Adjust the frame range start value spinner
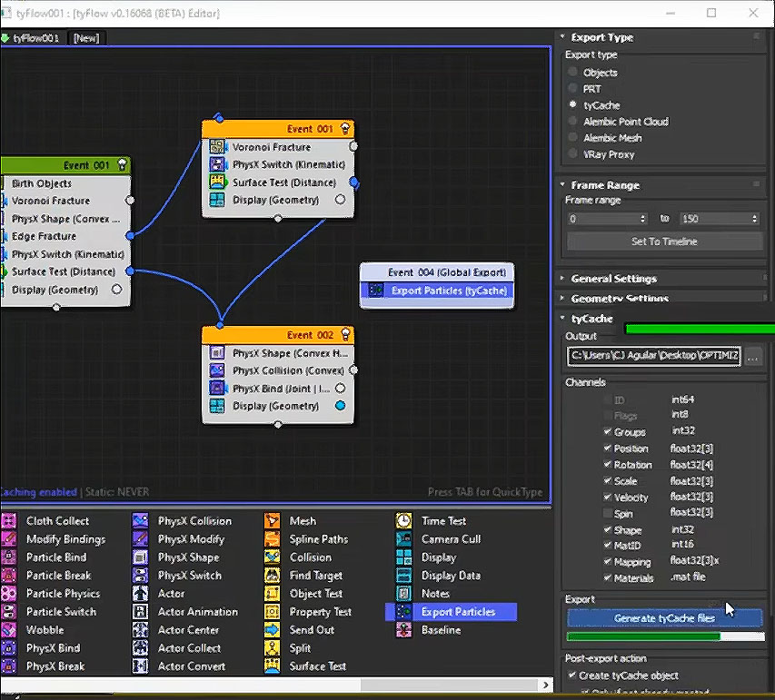The height and width of the screenshot is (700, 775). coord(642,218)
